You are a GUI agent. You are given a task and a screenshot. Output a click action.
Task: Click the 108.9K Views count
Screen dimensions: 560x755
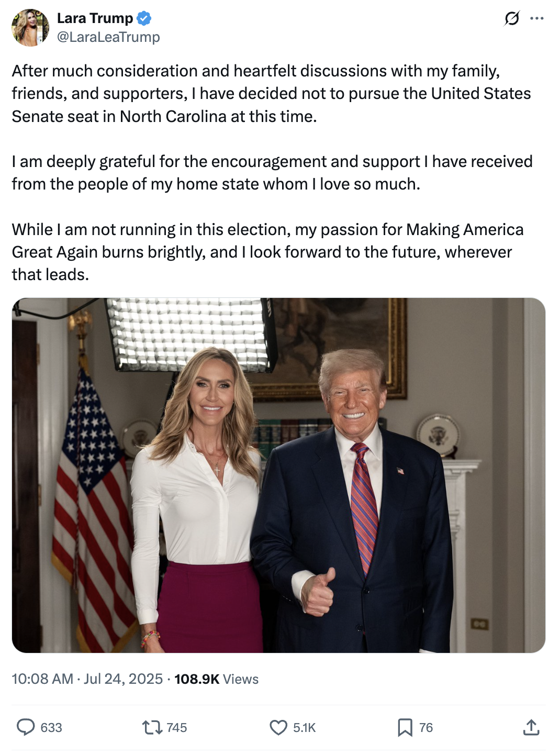coord(217,679)
